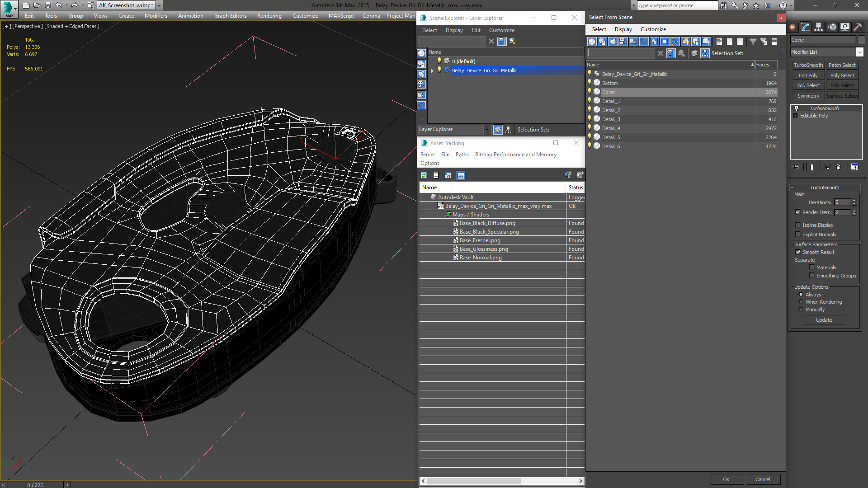Open the Display command panel tab
Viewport: 868px width, 488px height.
coord(845,27)
